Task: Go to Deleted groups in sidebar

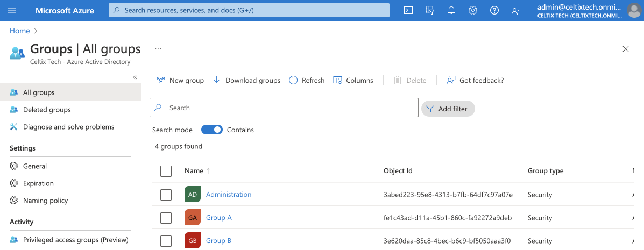Action: tap(47, 110)
